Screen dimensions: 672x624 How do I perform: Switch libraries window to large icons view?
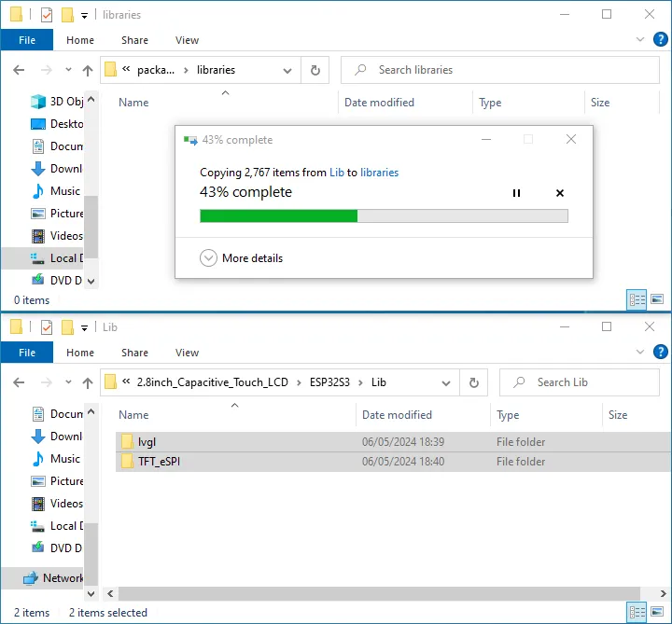(x=657, y=298)
